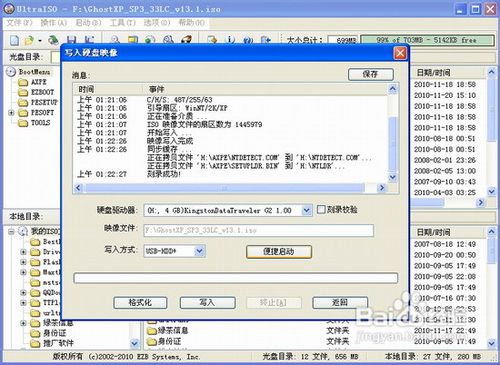Click the 返回 return button
The height and width of the screenshot is (365, 500).
[x=340, y=303]
